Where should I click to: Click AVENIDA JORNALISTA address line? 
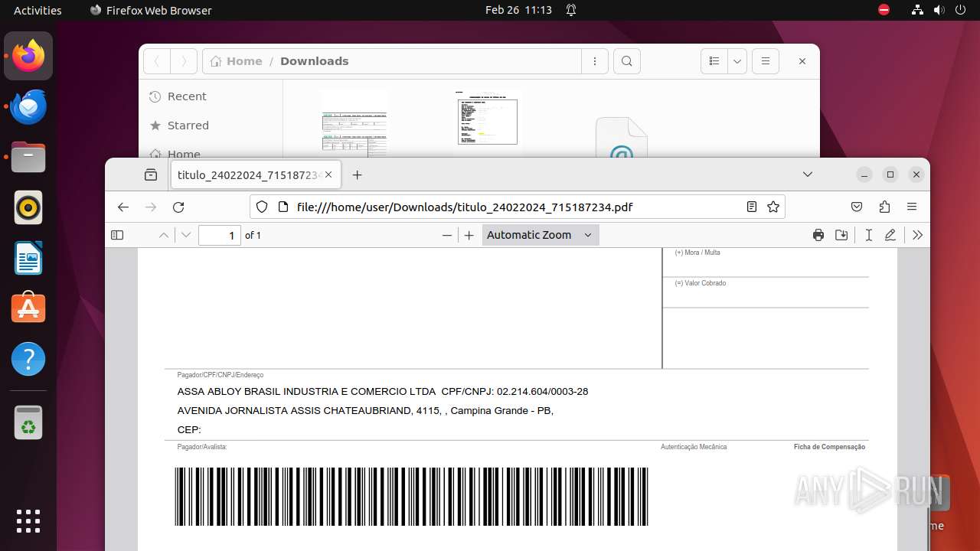pyautogui.click(x=365, y=410)
